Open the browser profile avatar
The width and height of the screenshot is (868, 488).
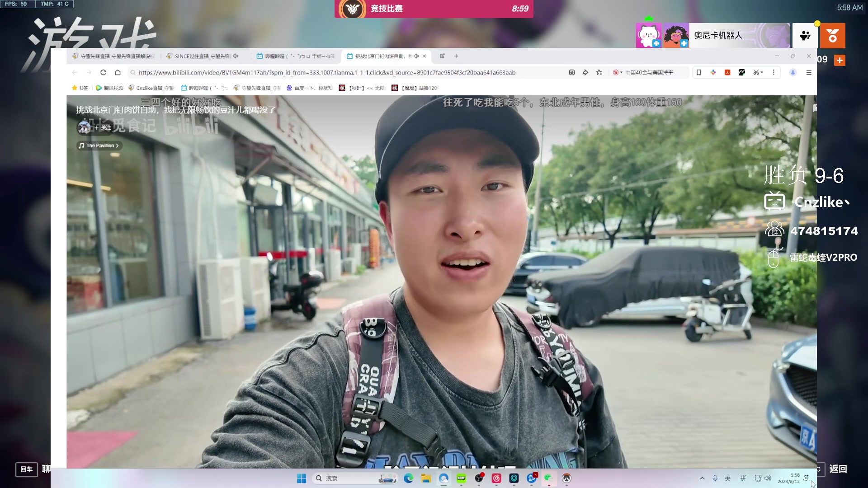coord(793,72)
